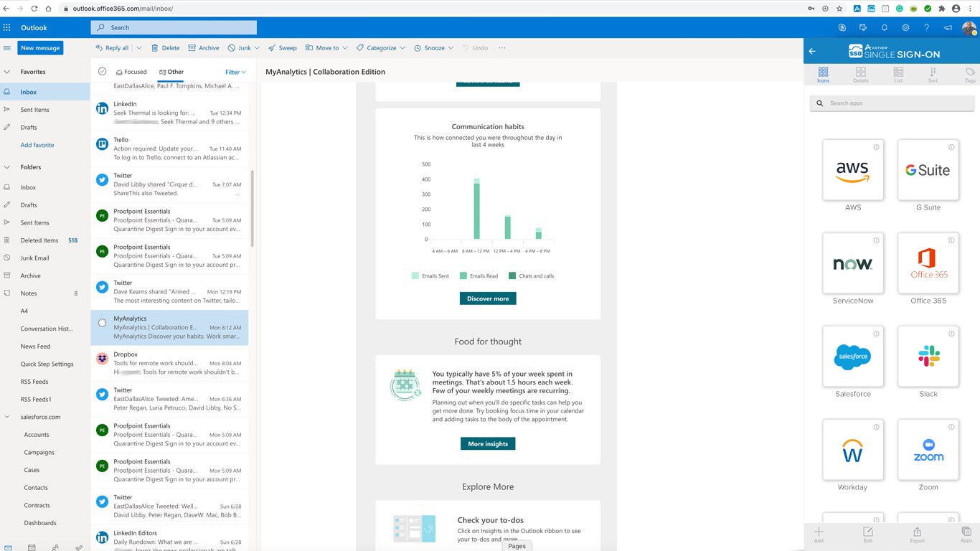Click the More insights button
The image size is (980, 551).
click(x=488, y=444)
